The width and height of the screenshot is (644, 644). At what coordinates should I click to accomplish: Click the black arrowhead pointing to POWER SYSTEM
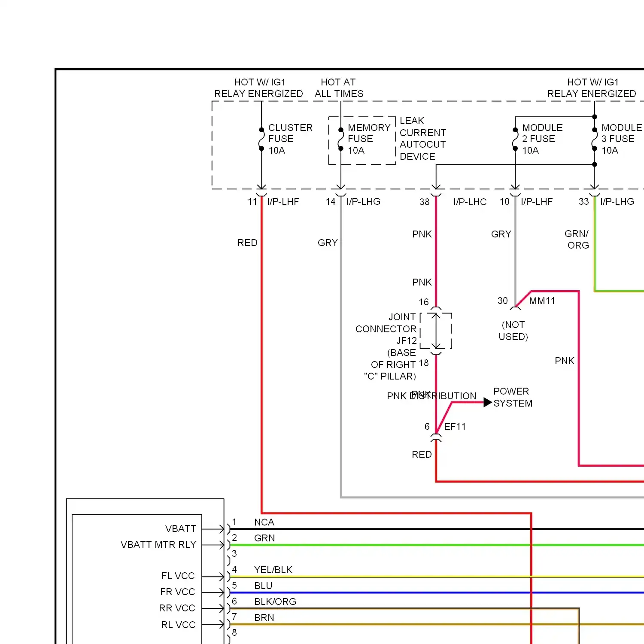pyautogui.click(x=488, y=402)
